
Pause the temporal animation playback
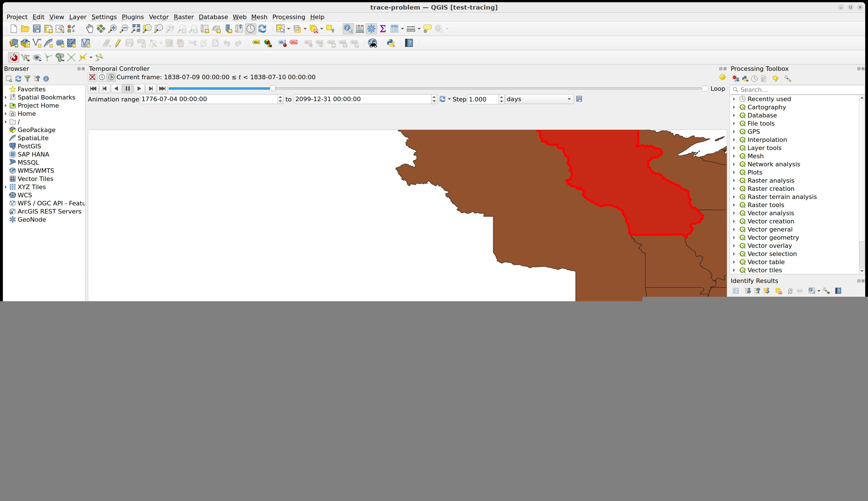click(127, 89)
